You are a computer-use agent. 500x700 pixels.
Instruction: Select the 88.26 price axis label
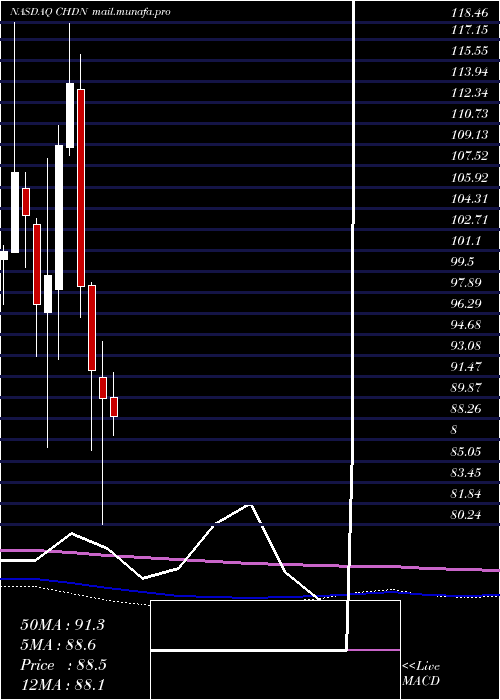[466, 408]
